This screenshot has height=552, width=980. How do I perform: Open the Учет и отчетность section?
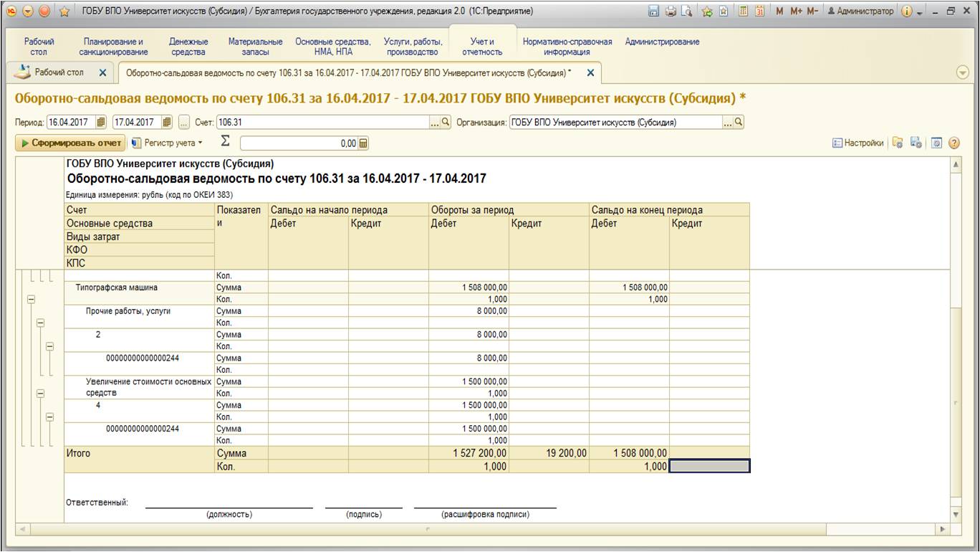coord(486,47)
